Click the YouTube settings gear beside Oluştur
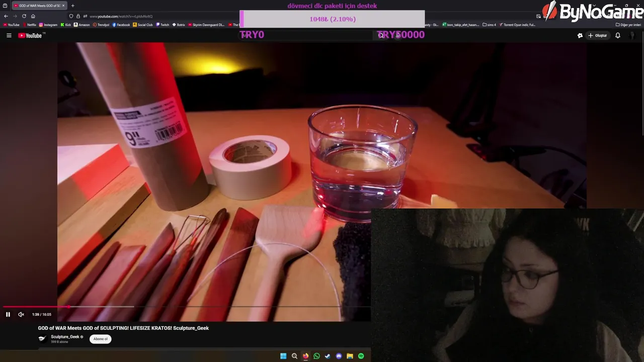This screenshot has height=362, width=644. 580,35
